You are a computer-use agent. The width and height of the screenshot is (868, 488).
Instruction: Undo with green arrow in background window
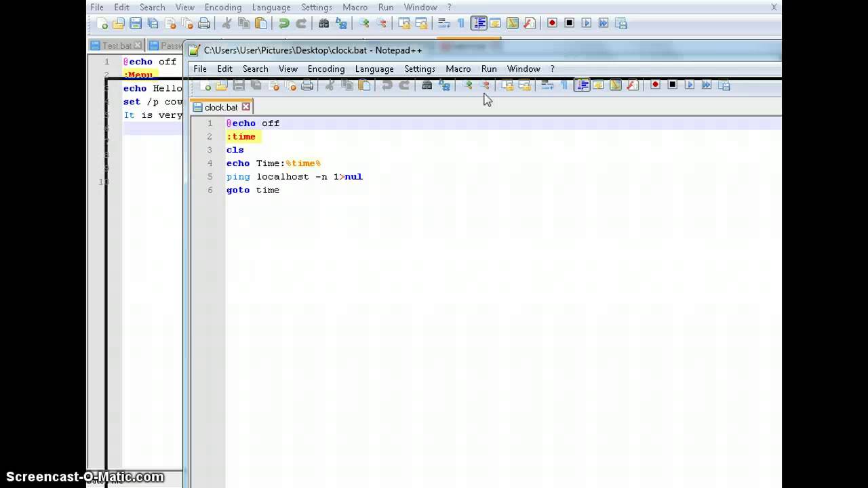tap(284, 24)
